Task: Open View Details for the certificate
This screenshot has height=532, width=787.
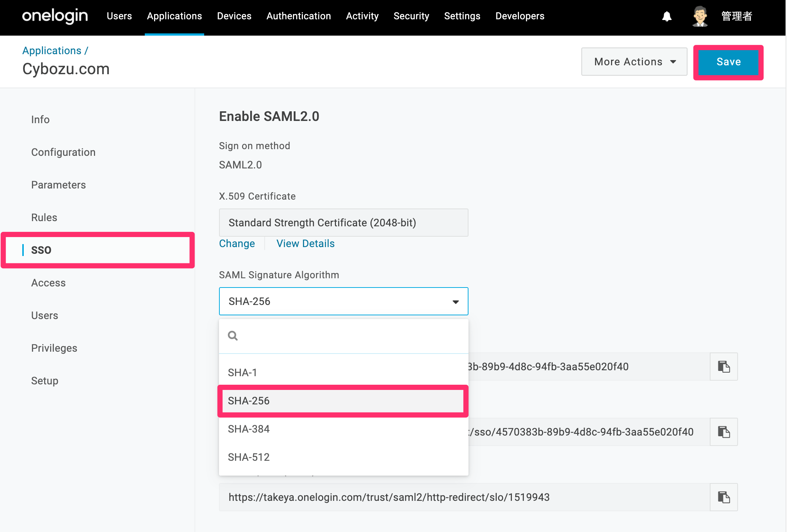Action: [306, 243]
